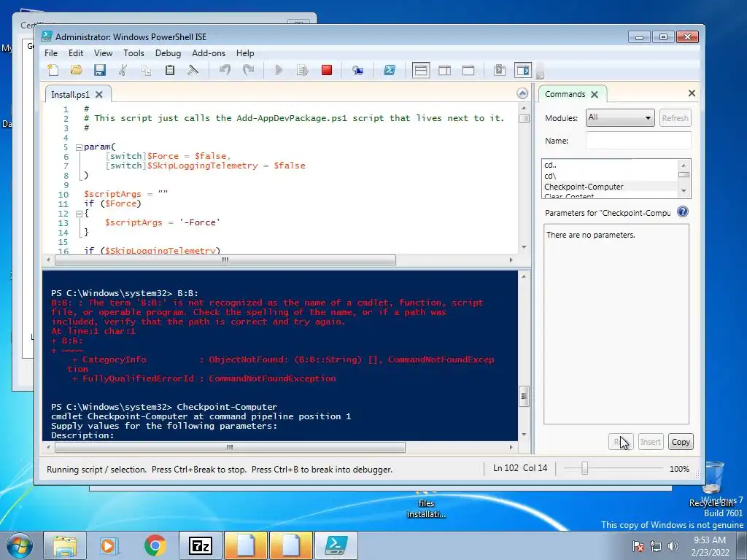The image size is (747, 560).
Task: Copy selection using the toolbar copy icon
Action: [x=146, y=71]
